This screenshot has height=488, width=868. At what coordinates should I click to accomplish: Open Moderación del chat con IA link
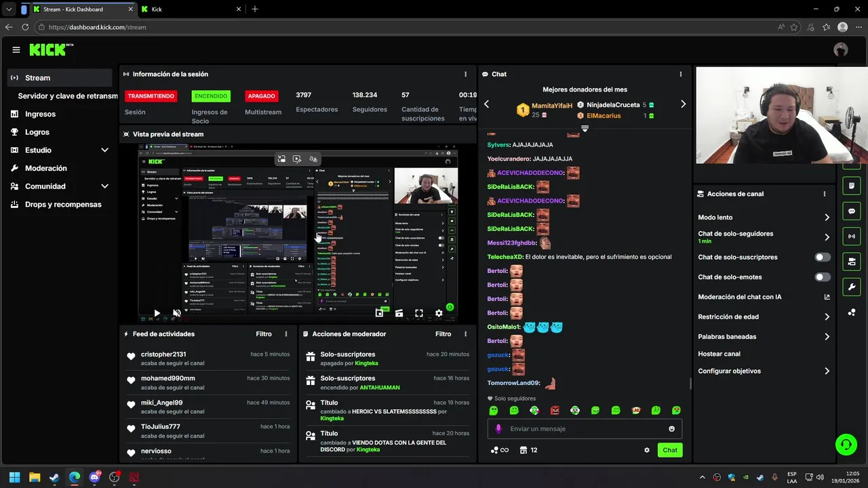click(x=764, y=297)
